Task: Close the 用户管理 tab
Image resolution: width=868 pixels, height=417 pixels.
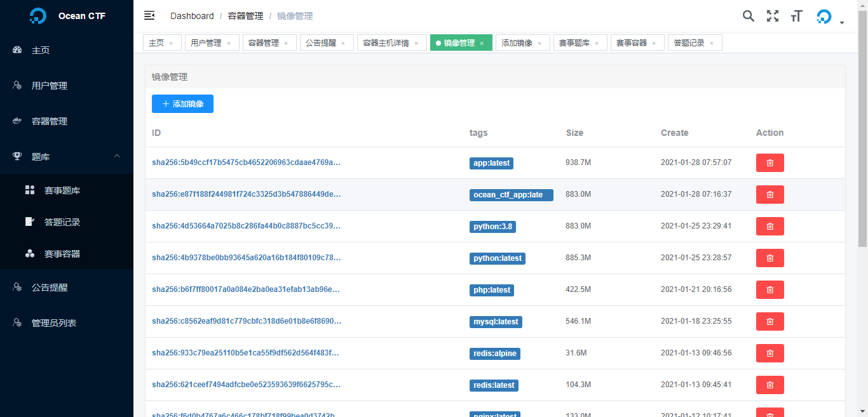Action: click(x=229, y=43)
